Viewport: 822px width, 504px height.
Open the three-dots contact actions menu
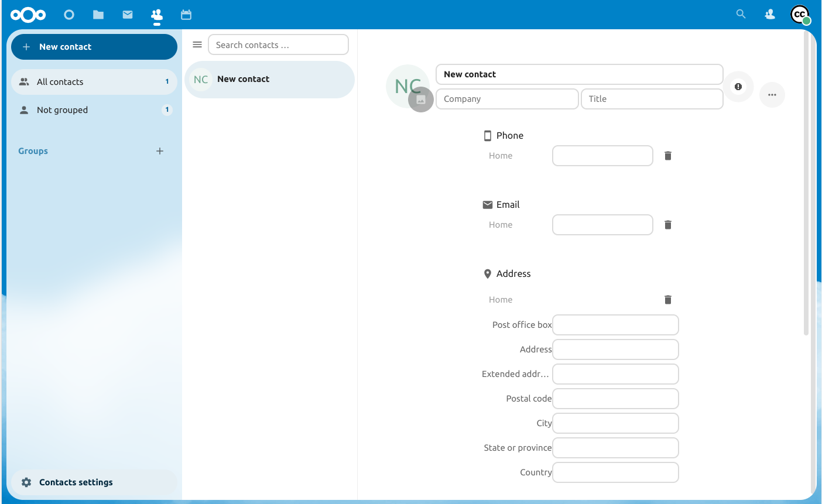[772, 95]
